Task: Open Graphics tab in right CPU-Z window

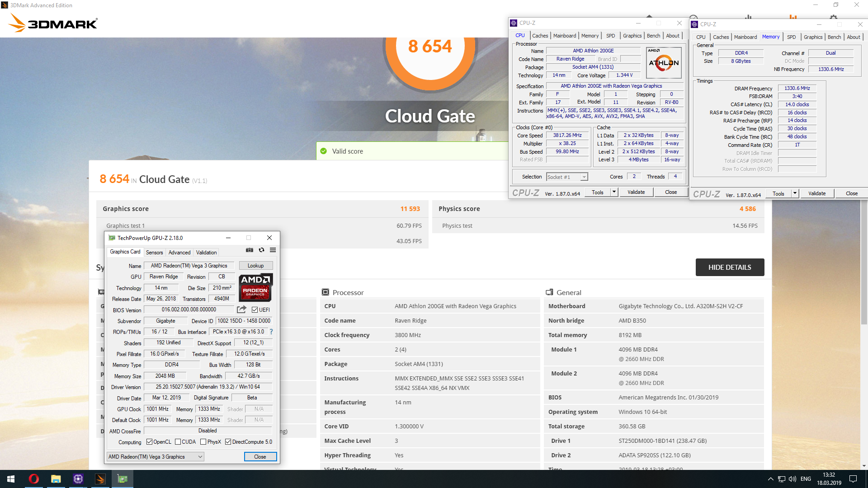Action: pos(813,37)
